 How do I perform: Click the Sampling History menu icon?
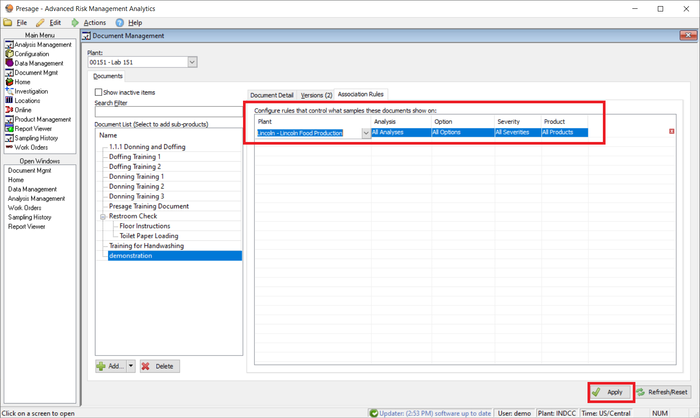pyautogui.click(x=9, y=138)
